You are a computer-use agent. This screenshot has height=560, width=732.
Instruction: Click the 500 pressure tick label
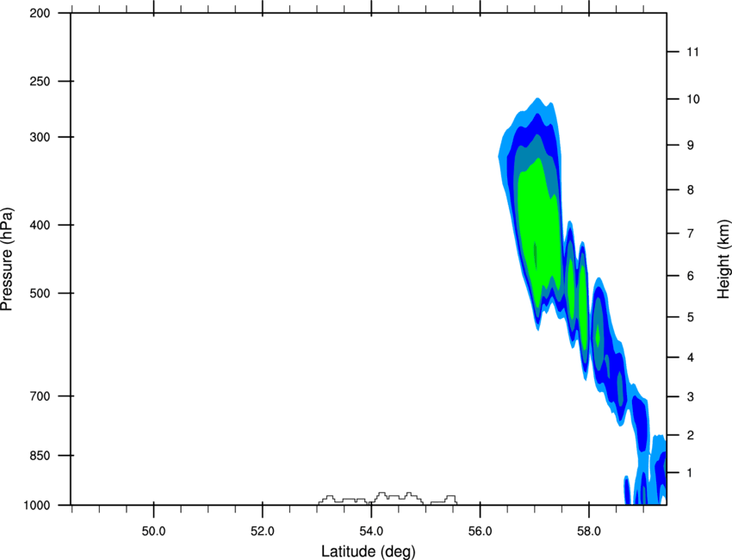[40, 293]
